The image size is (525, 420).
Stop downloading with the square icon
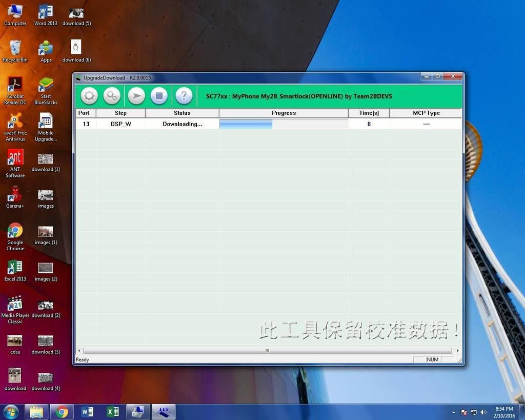159,96
